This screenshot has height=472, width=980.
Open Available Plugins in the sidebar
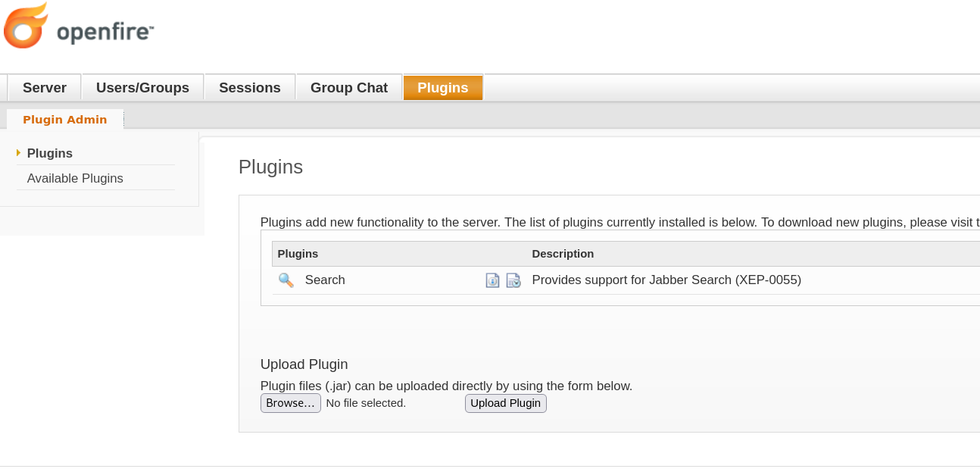pyautogui.click(x=75, y=179)
